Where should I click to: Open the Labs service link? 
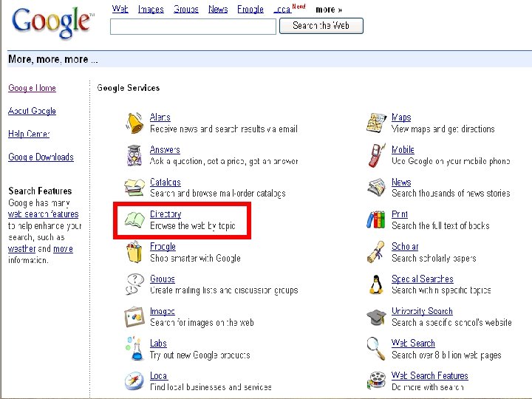click(x=158, y=344)
